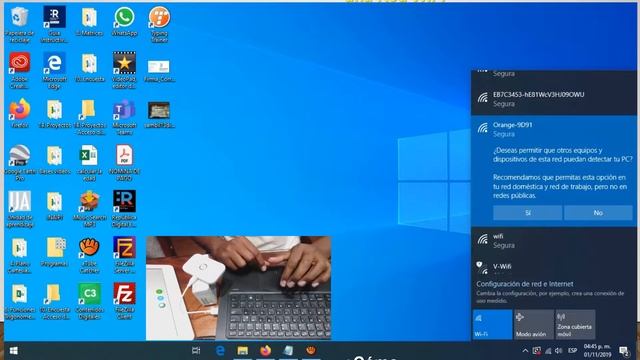
Task: Click Sí to allow PC discovery
Action: pos(527,213)
